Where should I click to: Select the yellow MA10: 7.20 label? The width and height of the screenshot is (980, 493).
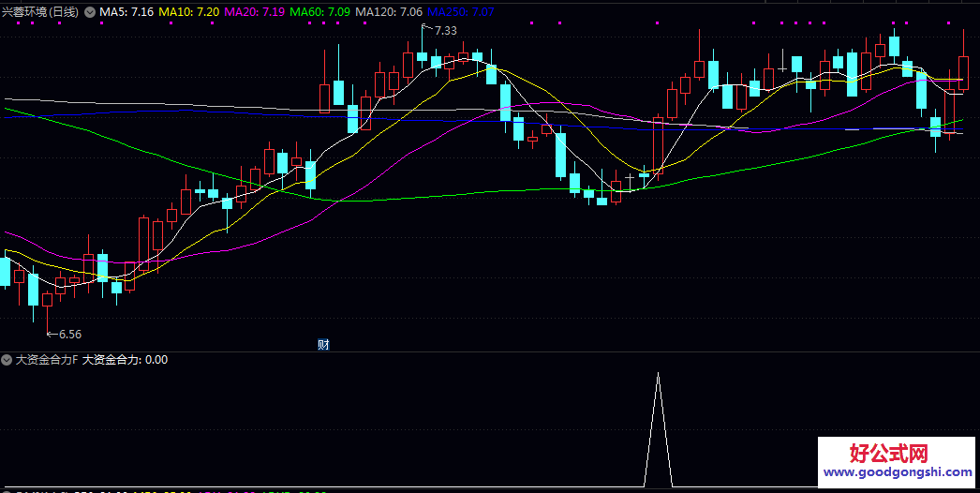[x=189, y=11]
